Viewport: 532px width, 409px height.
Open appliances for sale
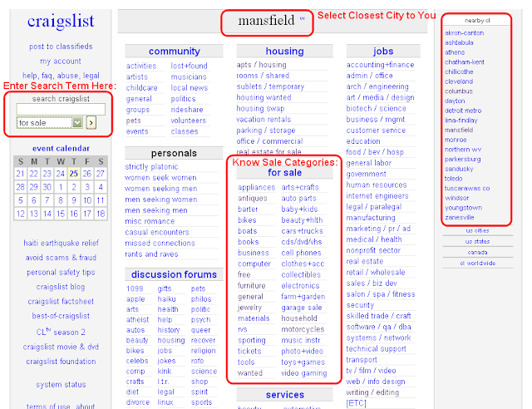point(256,187)
